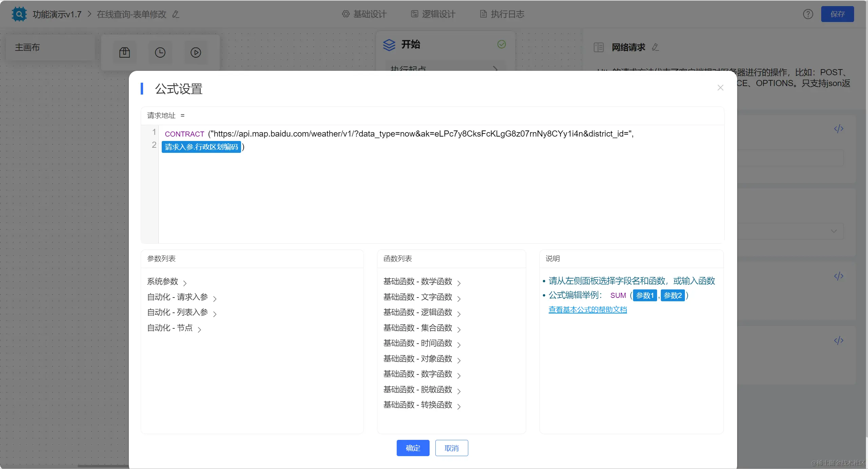The height and width of the screenshot is (469, 868).
Task: Click the edit pencil beside 在线查询-表单修改
Action: (x=176, y=14)
